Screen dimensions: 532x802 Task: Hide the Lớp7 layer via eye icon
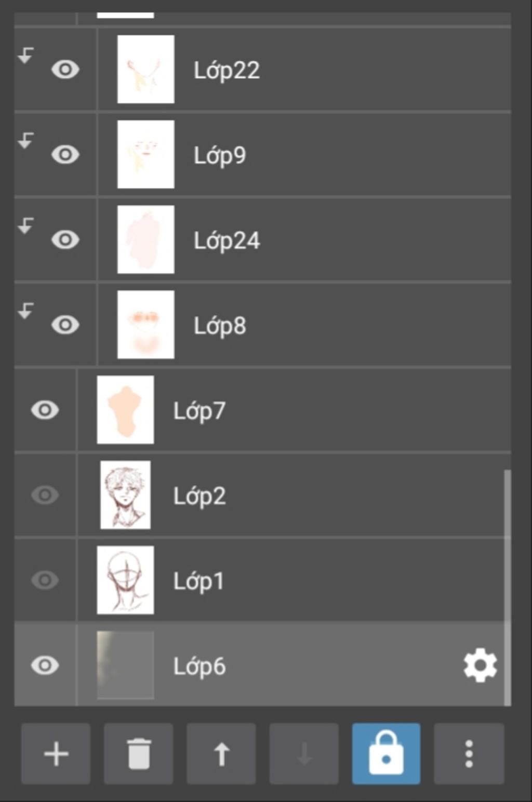click(x=45, y=410)
